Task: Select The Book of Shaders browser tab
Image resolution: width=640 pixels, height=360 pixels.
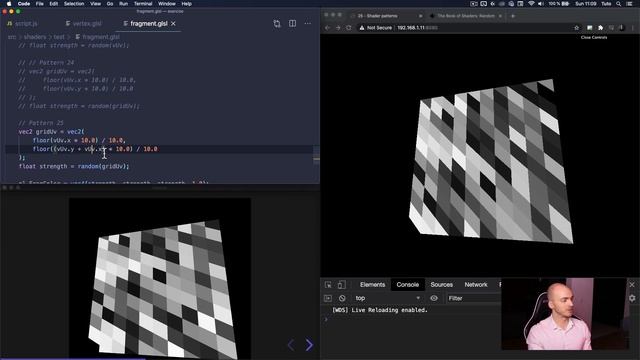Action: coord(466,16)
